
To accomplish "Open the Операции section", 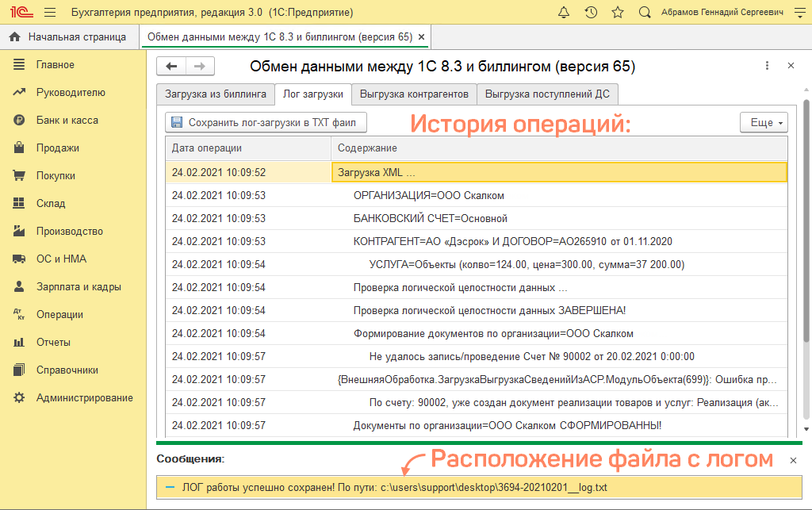I will coord(59,315).
